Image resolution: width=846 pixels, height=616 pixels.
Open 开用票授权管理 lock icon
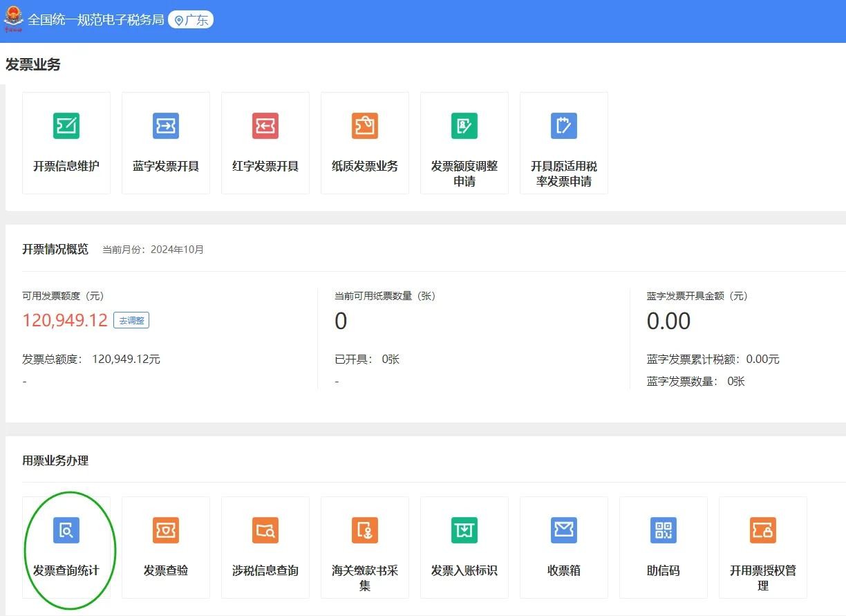pos(763,530)
